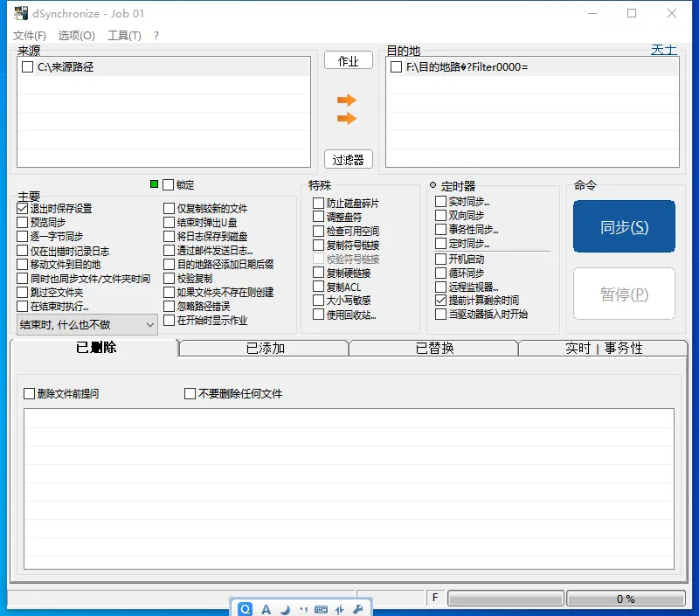
Task: Click the small circle icon before 定时器
Action: 433,183
